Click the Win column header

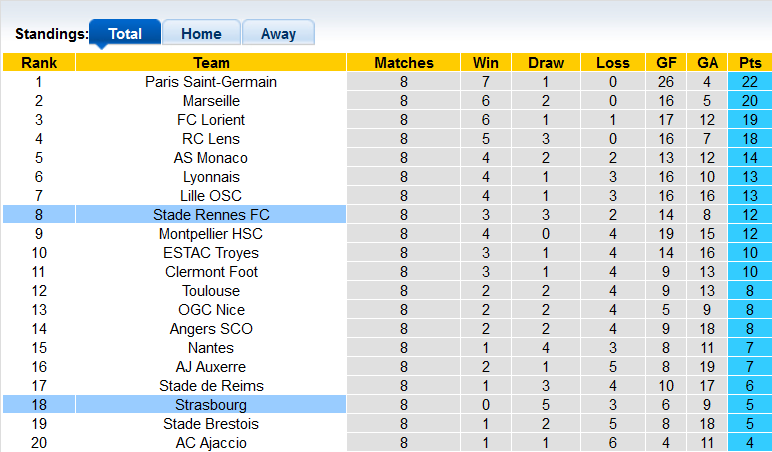point(486,63)
